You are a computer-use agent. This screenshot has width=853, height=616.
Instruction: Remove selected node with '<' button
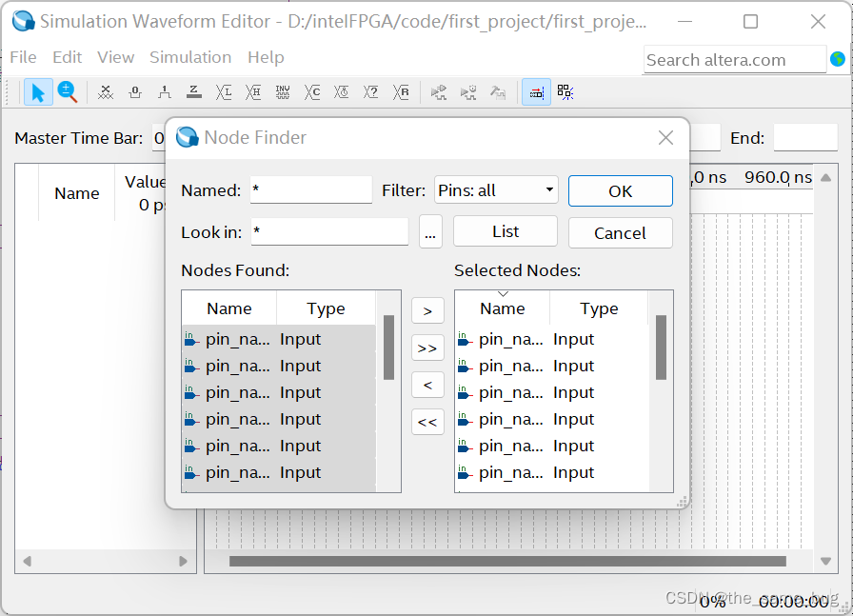pos(427,385)
